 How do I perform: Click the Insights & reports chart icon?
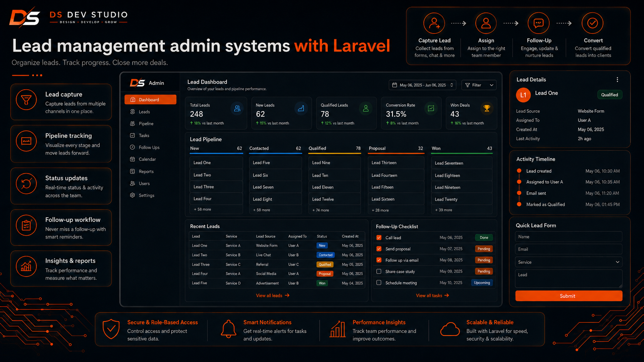click(x=26, y=266)
